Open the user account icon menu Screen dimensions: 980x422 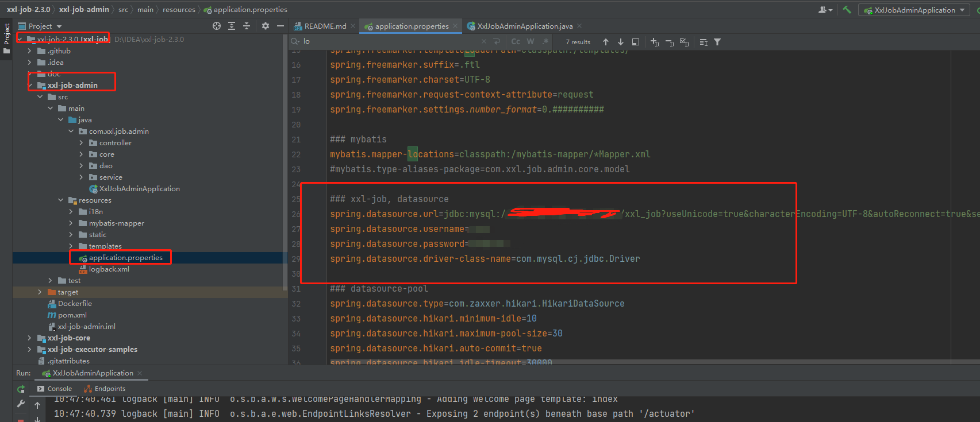pos(825,10)
